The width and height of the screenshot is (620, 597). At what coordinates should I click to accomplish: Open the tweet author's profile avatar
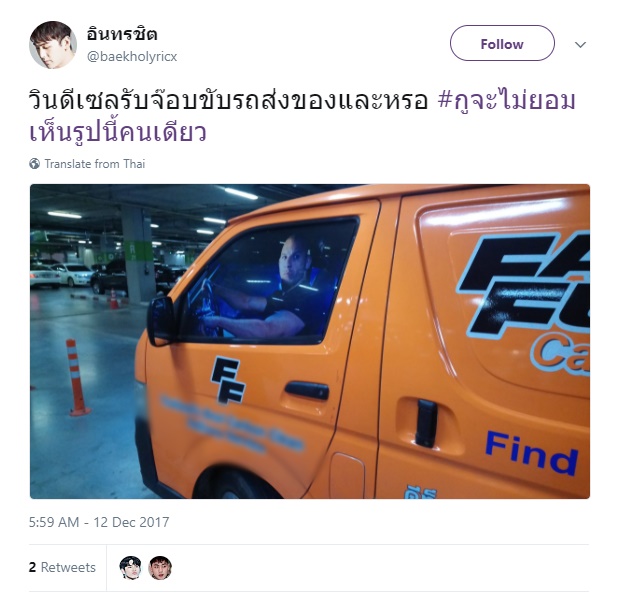53,45
